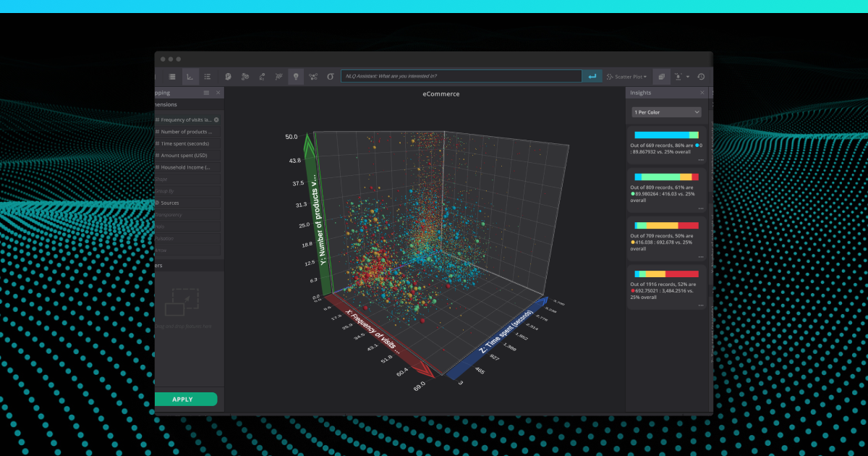The height and width of the screenshot is (456, 868).
Task: Open the bulleted legend list icon
Action: click(x=208, y=76)
